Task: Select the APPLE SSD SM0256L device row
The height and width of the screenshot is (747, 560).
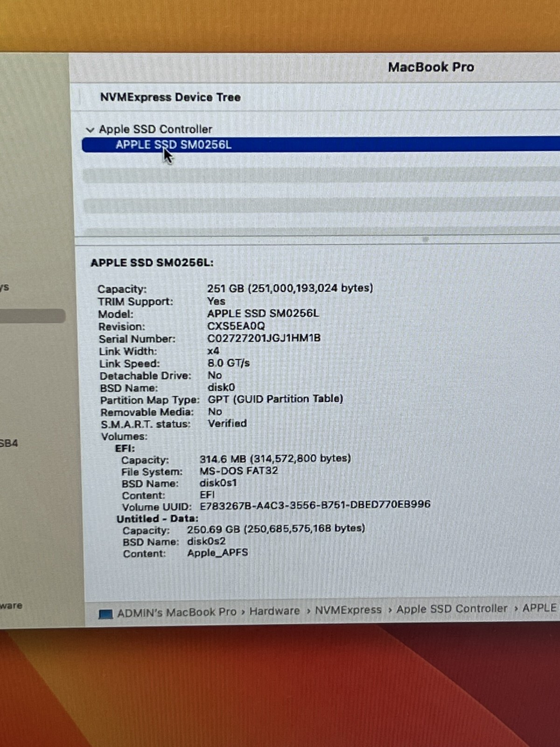Action: (x=321, y=144)
